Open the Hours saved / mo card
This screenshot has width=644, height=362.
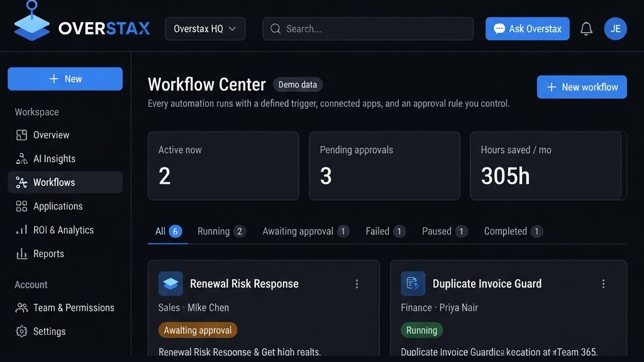548,166
